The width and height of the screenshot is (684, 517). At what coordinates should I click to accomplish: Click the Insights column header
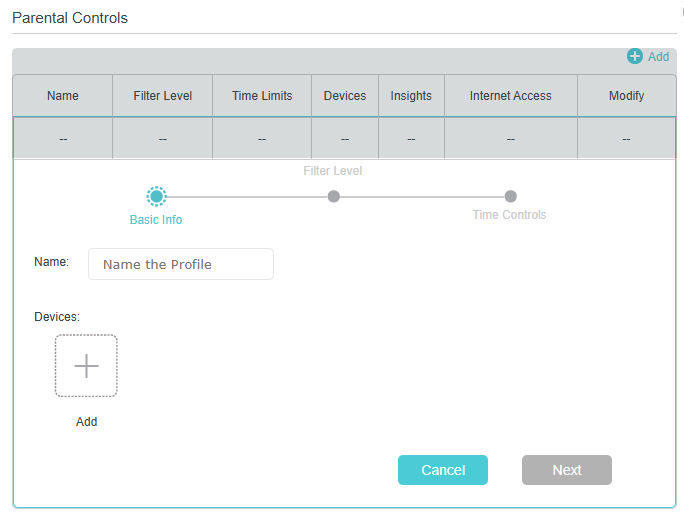click(x=411, y=96)
